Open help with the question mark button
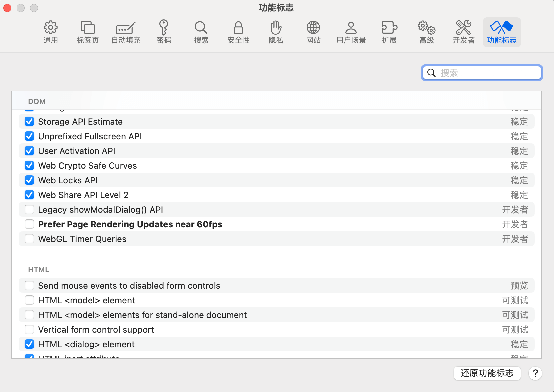Screen dimensions: 554x392 coord(535,373)
